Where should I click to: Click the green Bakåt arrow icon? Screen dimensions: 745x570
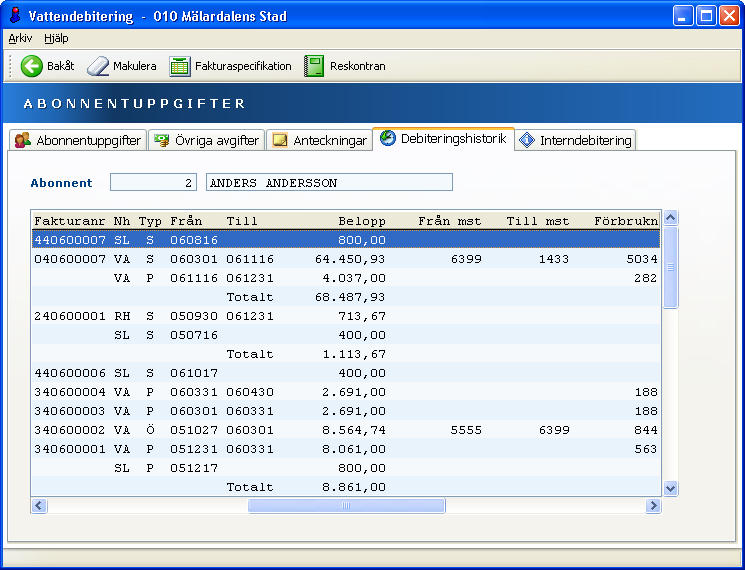(x=32, y=66)
